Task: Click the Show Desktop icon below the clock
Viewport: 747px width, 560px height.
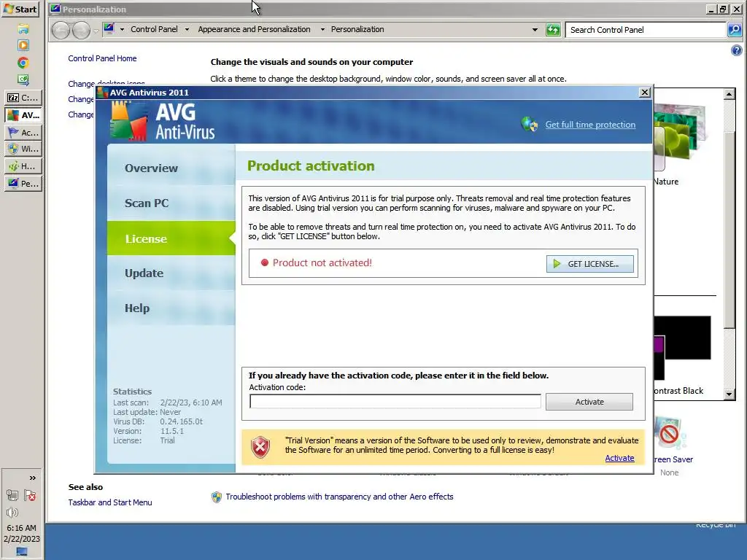Action: coord(22,551)
